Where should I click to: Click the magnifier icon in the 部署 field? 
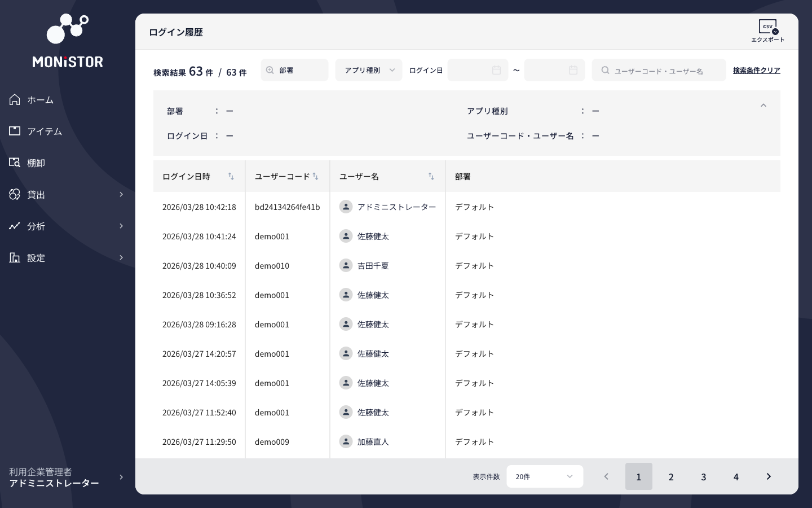click(x=270, y=70)
